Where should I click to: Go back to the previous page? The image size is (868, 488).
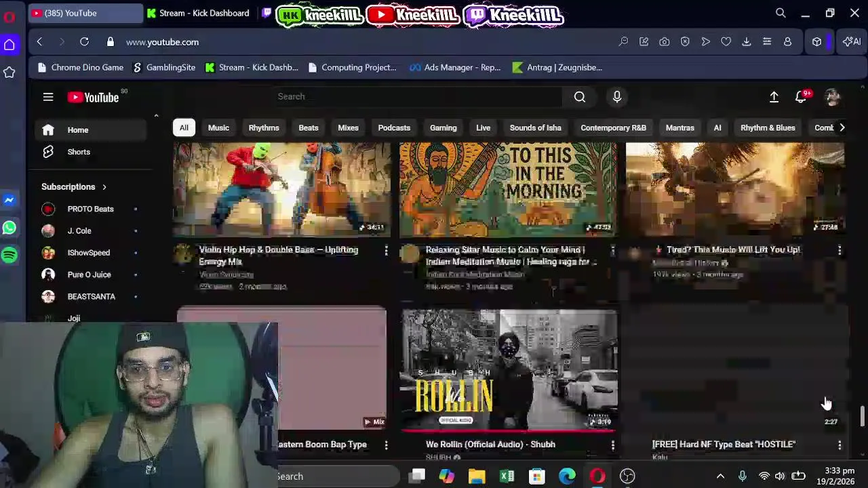click(39, 42)
